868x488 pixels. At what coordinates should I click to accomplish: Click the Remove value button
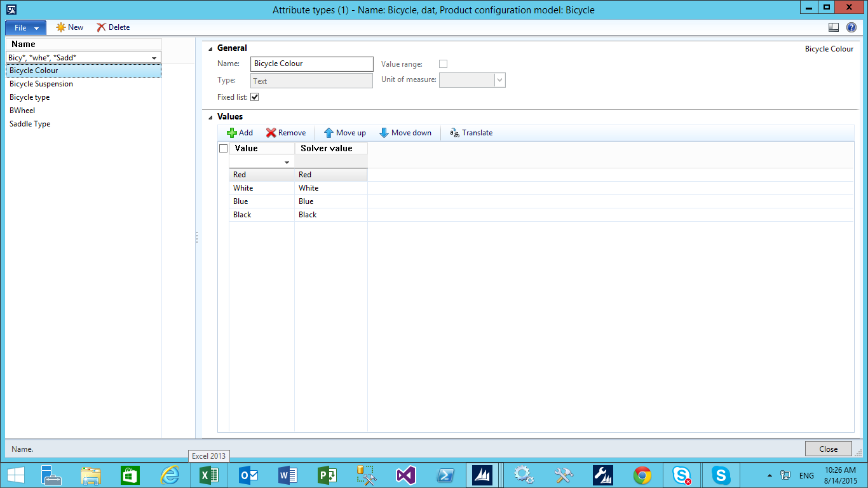pos(286,133)
